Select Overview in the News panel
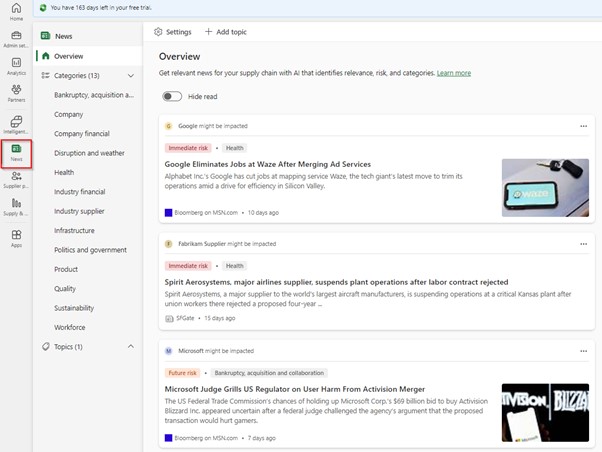Viewport: 602px width, 452px height. click(89, 56)
